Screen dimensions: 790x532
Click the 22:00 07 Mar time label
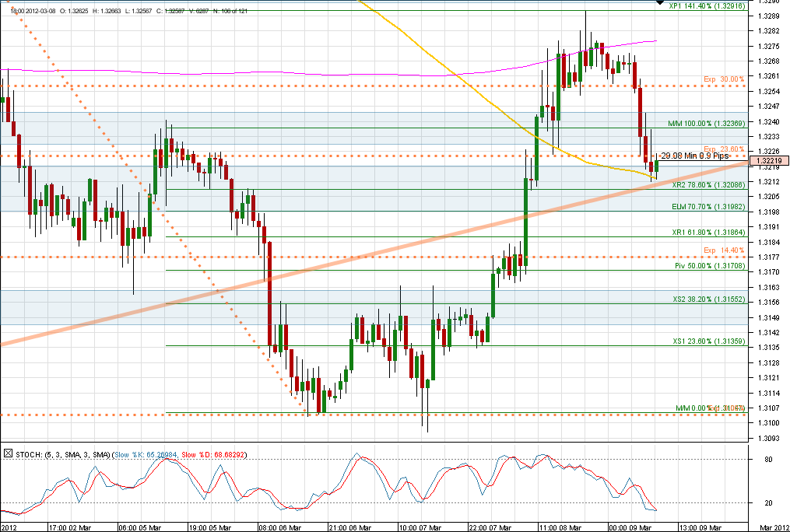[x=490, y=527]
